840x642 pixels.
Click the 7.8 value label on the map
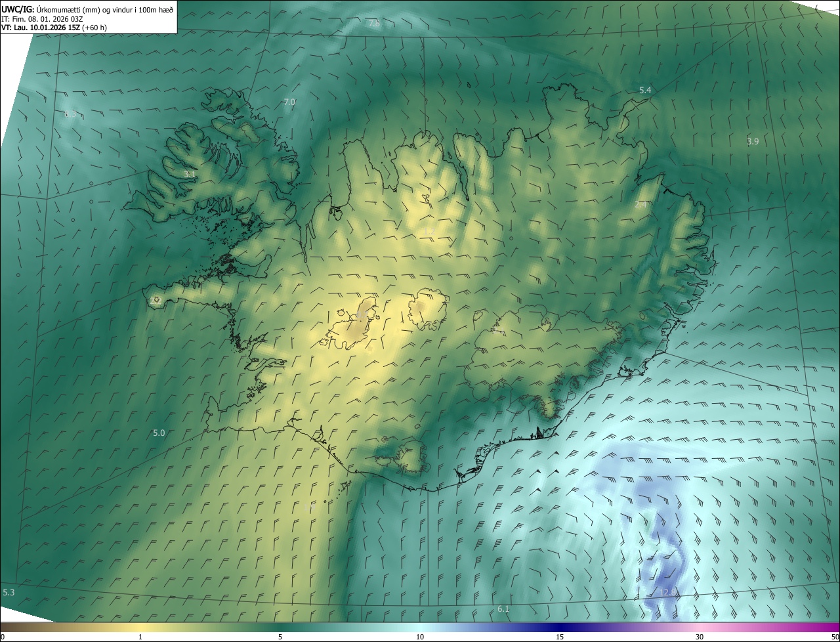374,24
